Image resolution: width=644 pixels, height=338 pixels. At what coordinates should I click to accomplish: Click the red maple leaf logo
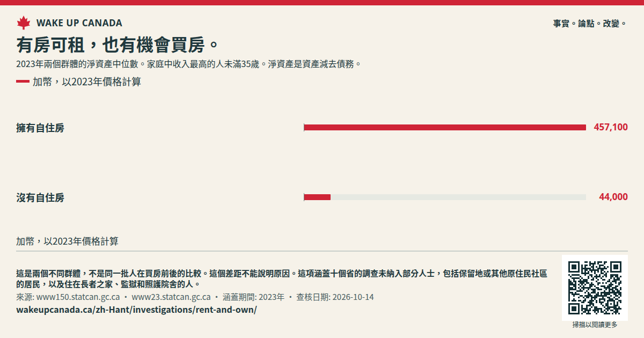tap(24, 23)
